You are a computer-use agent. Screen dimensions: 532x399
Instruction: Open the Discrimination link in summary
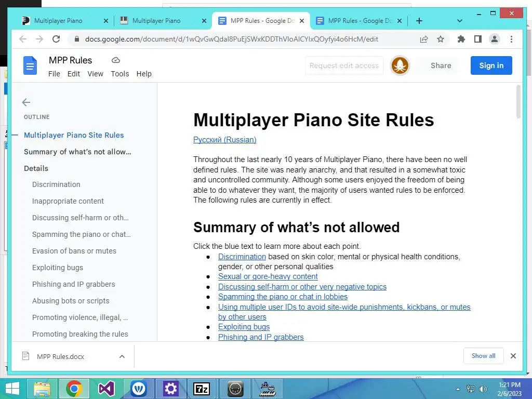(242, 257)
